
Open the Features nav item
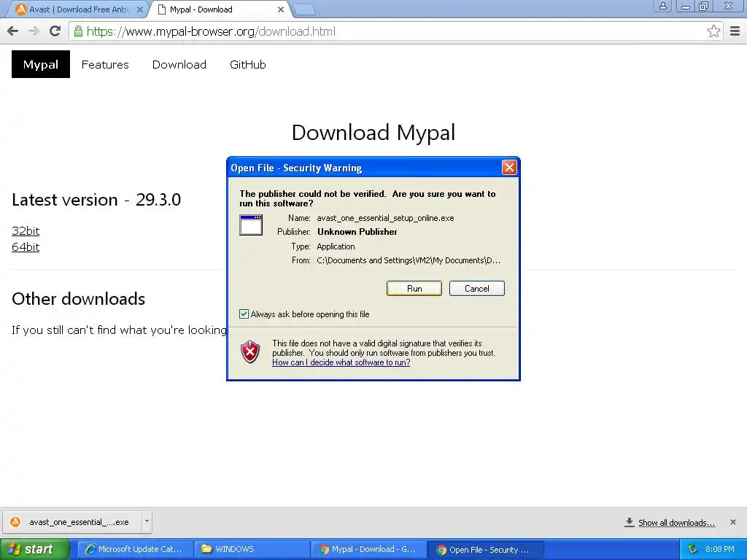click(105, 64)
